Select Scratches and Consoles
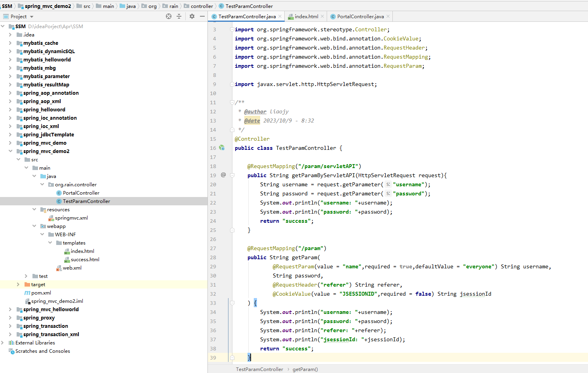The image size is (588, 373). click(42, 351)
